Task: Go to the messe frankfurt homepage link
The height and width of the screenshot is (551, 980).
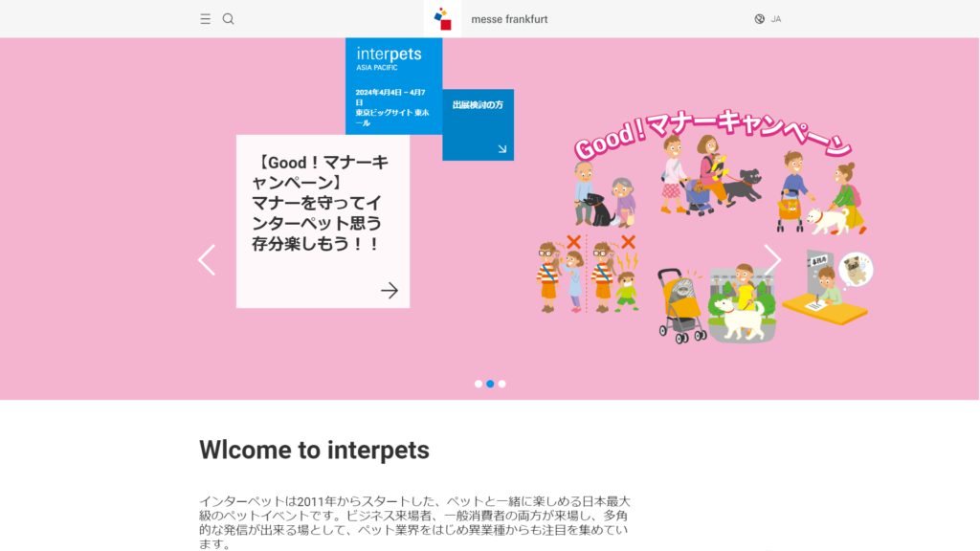Action: 509,19
